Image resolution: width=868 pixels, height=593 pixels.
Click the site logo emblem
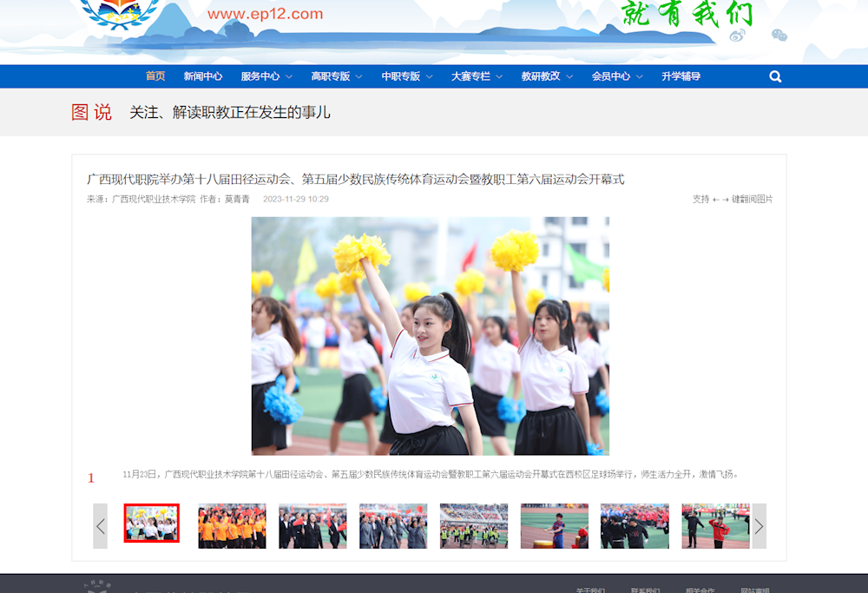(x=119, y=13)
